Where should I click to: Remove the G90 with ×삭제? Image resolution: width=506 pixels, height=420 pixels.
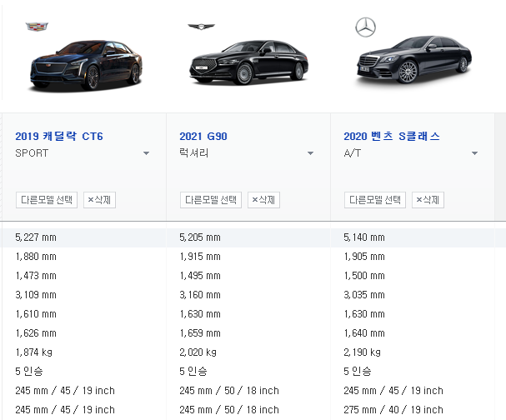click(264, 200)
